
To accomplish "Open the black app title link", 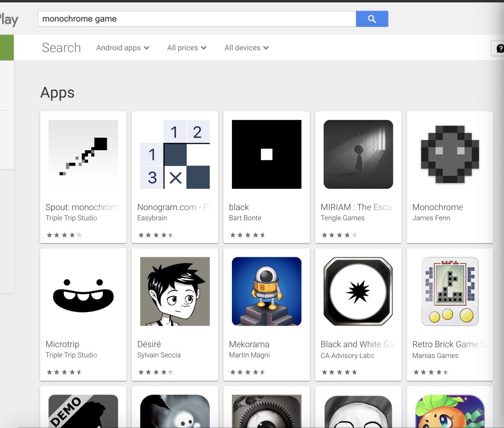I will point(239,207).
